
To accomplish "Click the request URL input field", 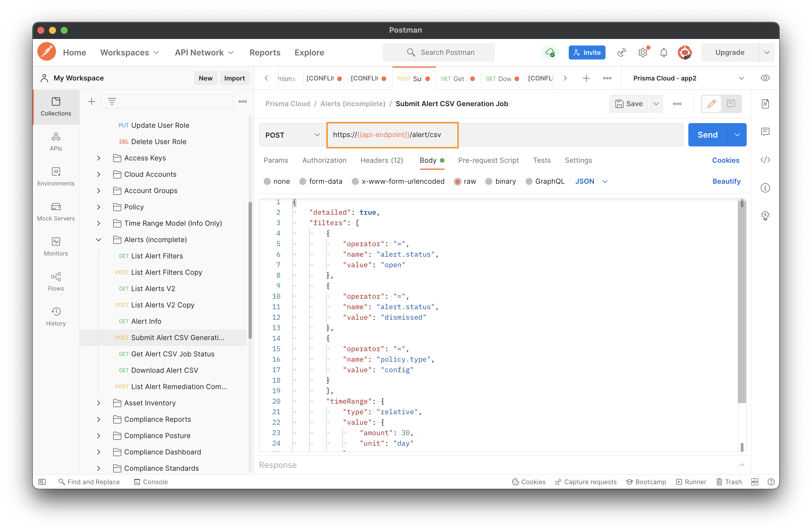I will [505, 135].
